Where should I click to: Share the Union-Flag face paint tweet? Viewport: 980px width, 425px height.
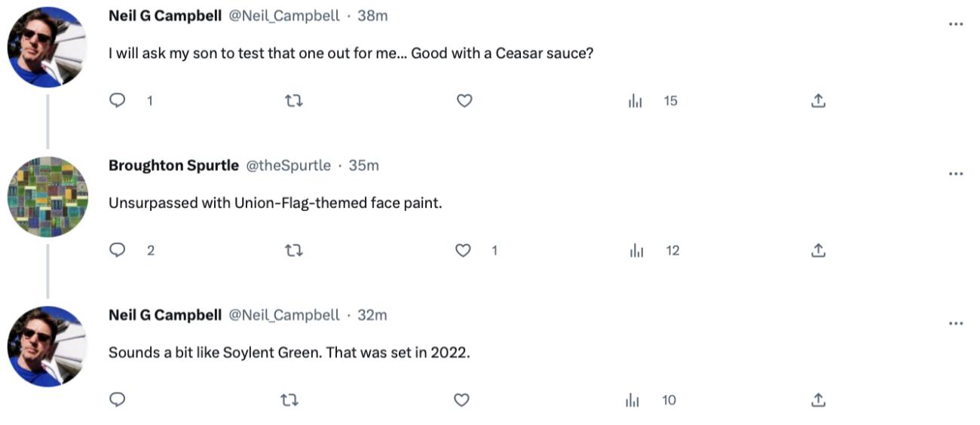(818, 250)
